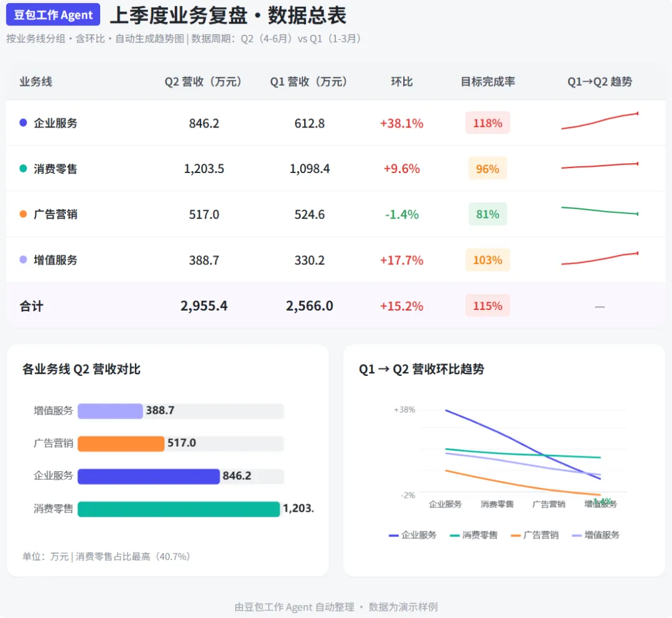Click the Q1 revenue value 612.8
This screenshot has width=672, height=618.
click(x=309, y=123)
